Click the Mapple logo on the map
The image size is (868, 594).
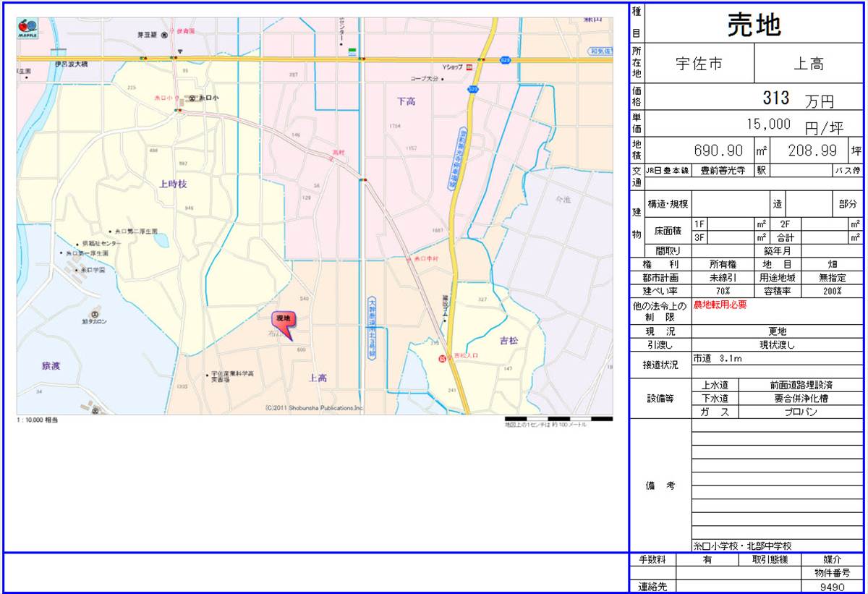point(28,30)
